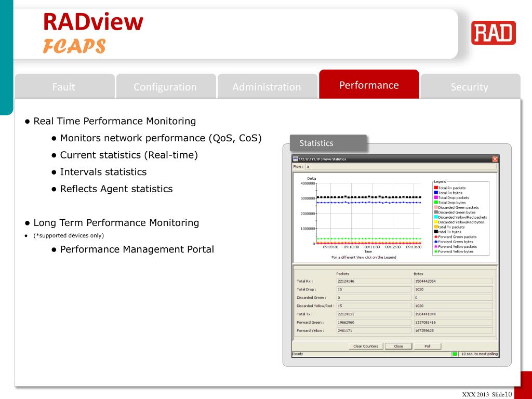Open the Configuration tab
This screenshot has width=532, height=399.
tap(166, 87)
